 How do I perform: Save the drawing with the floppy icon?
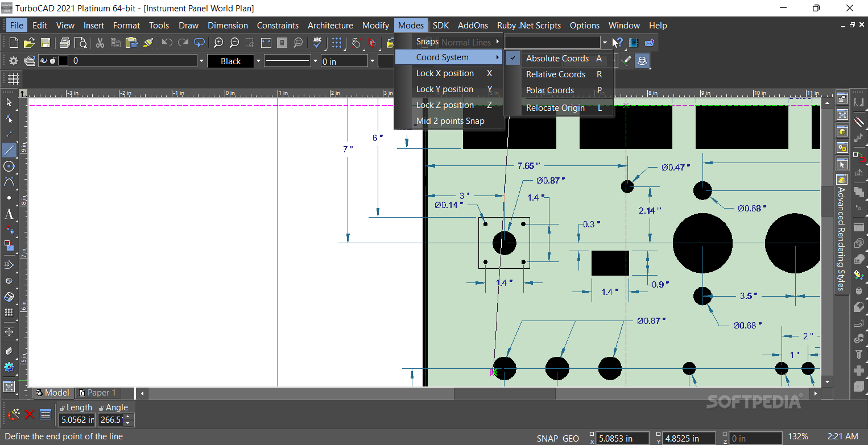click(45, 43)
